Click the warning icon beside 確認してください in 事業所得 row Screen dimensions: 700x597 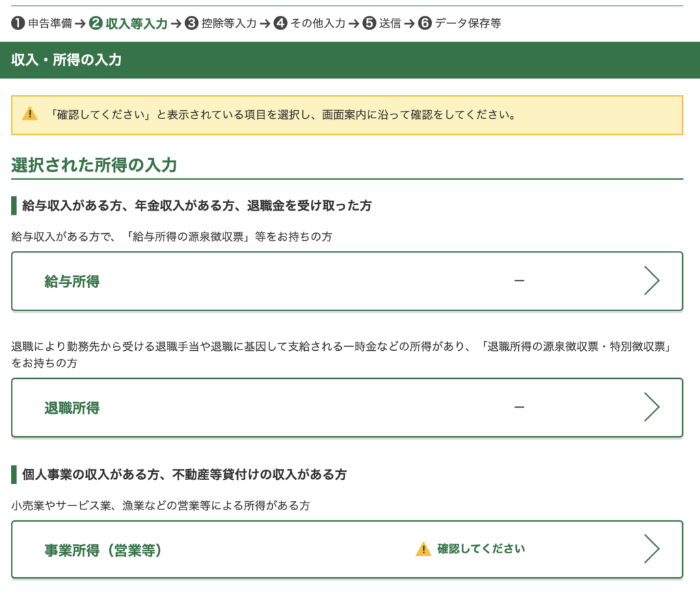coord(423,548)
